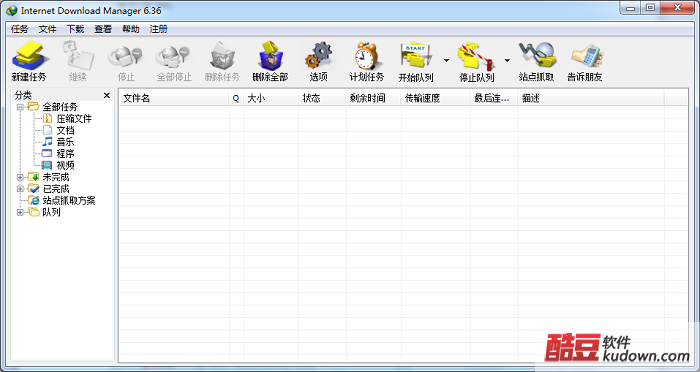Viewport: 700px width, 372px height.
Task: Expand the 队列 tree node
Action: (20, 213)
